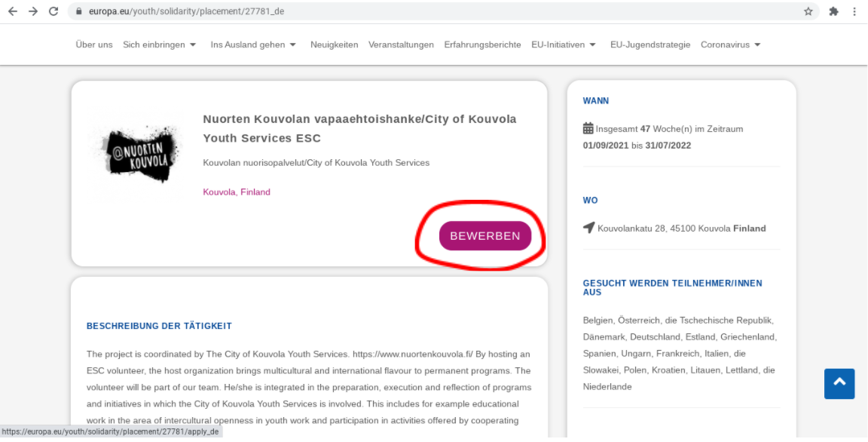Open the extensions puzzle icon
This screenshot has height=442, width=868.
pyautogui.click(x=833, y=11)
